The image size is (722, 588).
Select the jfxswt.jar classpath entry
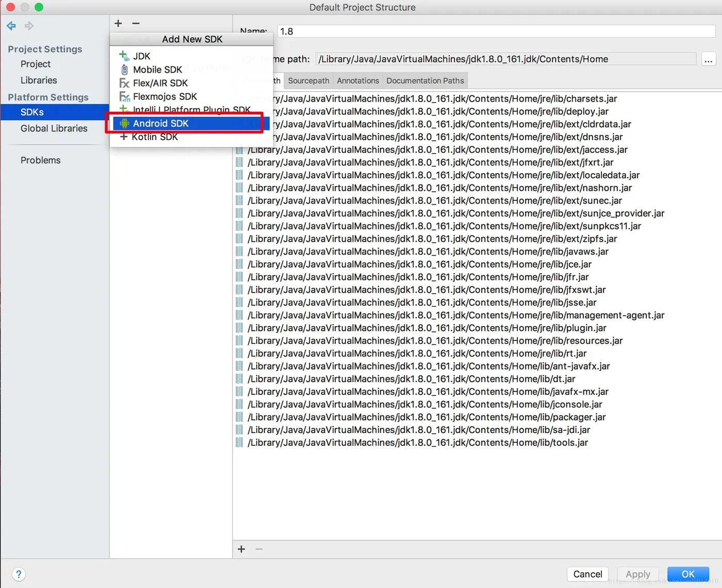click(x=426, y=290)
